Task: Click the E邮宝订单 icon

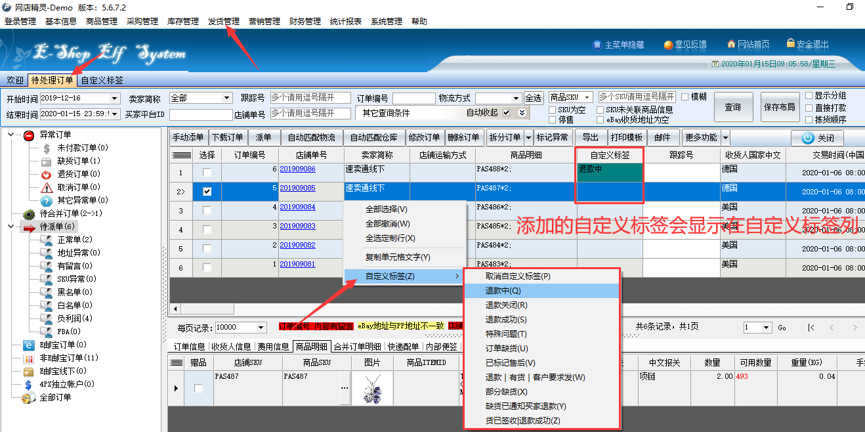Action: (29, 345)
